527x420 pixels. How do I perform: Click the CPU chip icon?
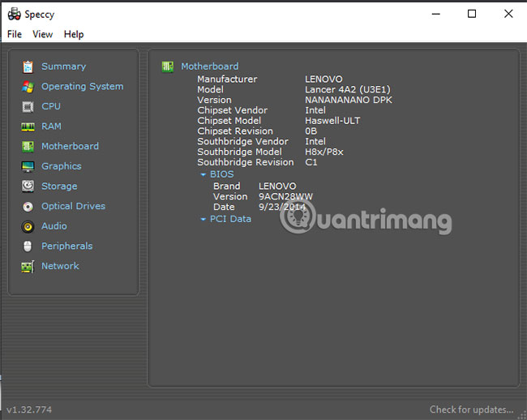[28, 107]
